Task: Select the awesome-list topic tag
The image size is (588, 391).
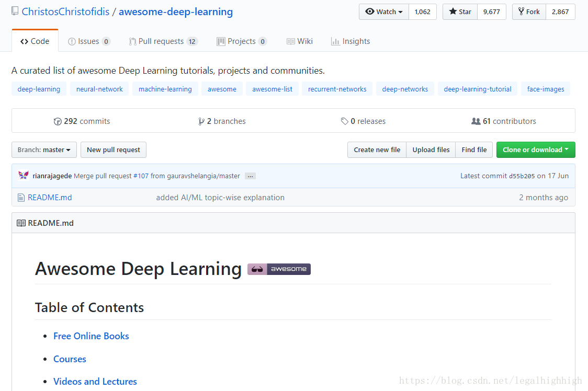Action: click(272, 89)
